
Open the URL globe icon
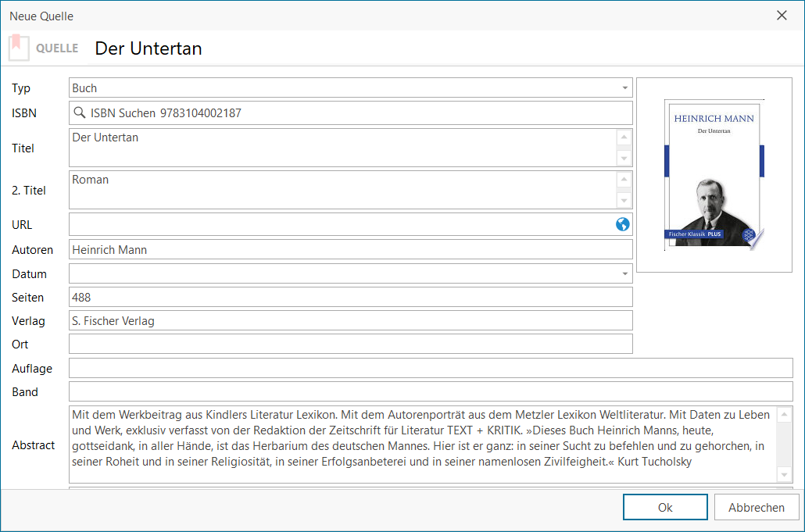click(x=622, y=224)
